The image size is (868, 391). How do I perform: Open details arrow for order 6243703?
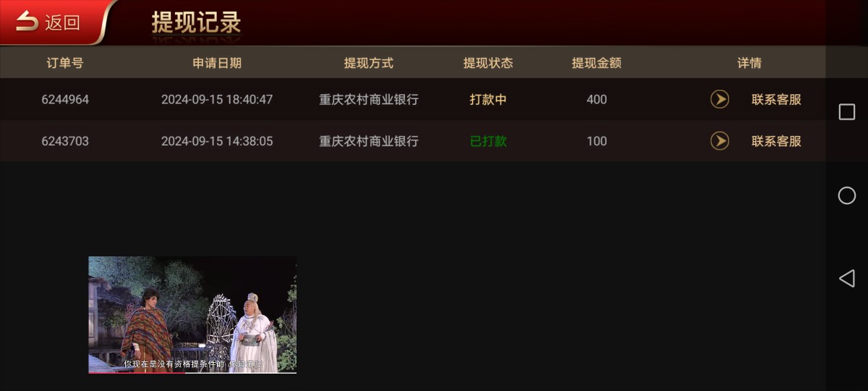tap(720, 140)
